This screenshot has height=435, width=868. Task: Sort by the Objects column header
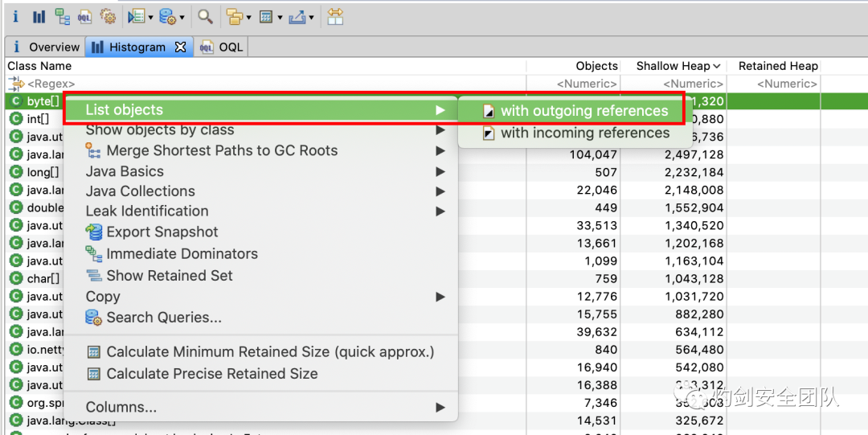(596, 66)
